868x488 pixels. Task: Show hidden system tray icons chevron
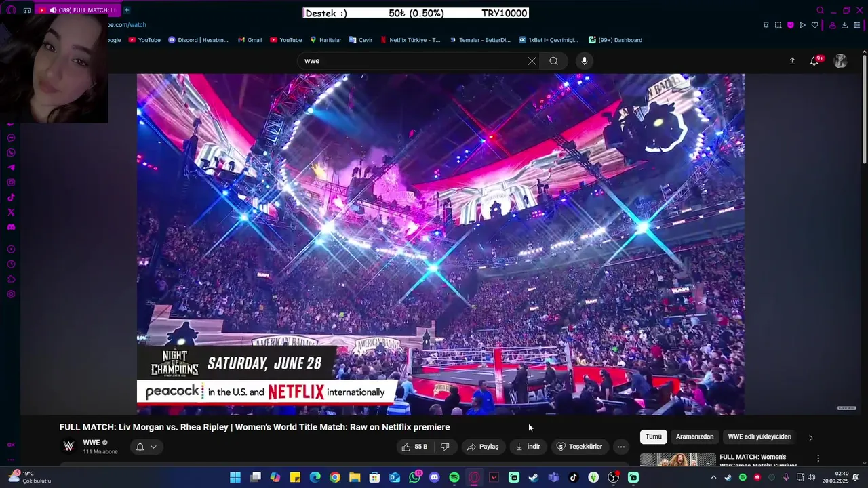click(713, 478)
